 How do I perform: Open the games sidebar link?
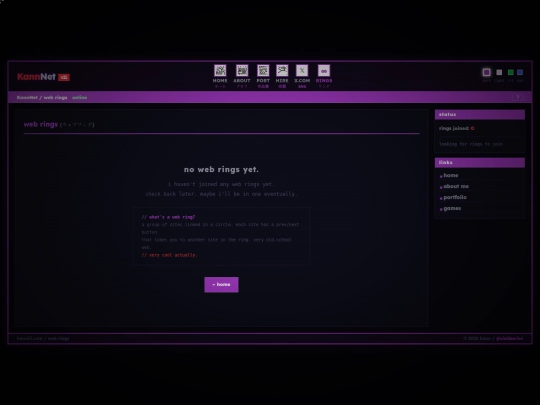pyautogui.click(x=452, y=208)
